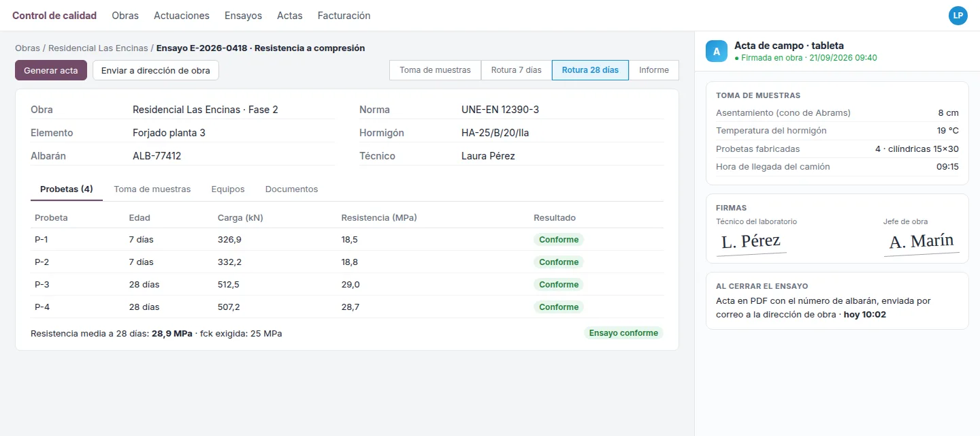The width and height of the screenshot is (980, 436).
Task: Click the load value 326,9
Action: click(229, 240)
